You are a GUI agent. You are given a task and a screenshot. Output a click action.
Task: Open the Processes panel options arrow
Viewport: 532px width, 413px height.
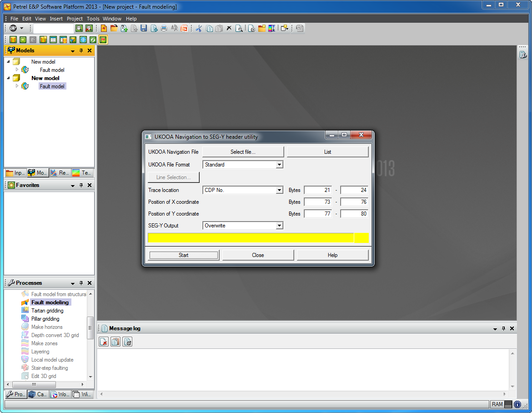click(73, 283)
